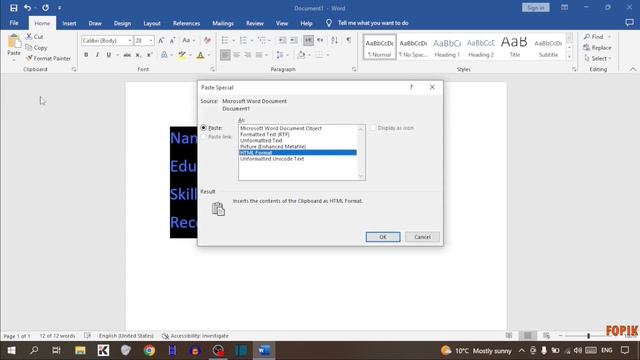Image resolution: width=640 pixels, height=360 pixels.
Task: Undo the last action
Action: (27, 8)
